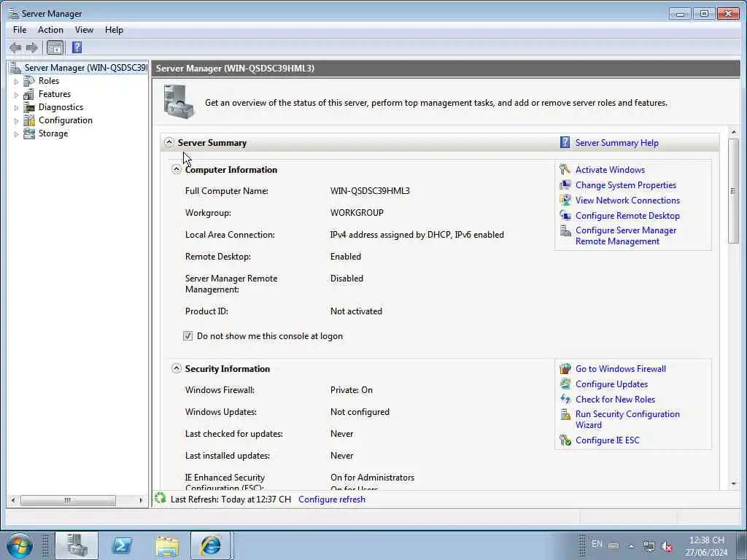Image resolution: width=747 pixels, height=560 pixels.
Task: Click the Activate Windows link
Action: pos(610,169)
